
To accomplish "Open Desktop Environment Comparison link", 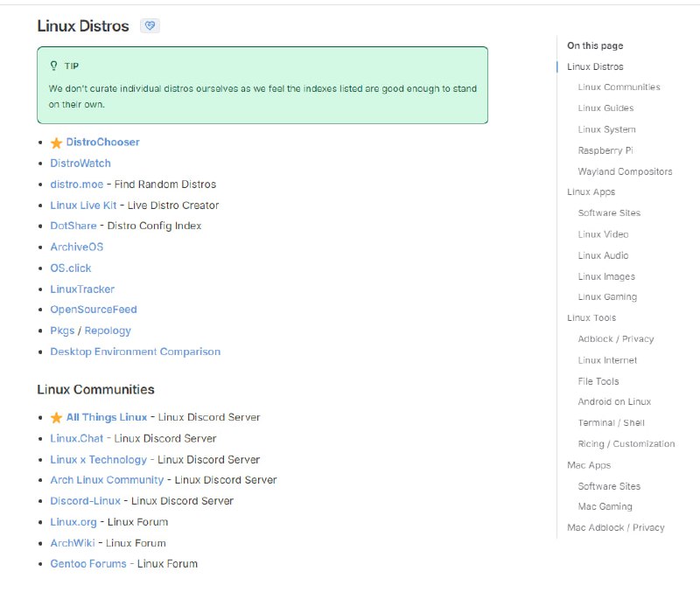I will pos(135,352).
